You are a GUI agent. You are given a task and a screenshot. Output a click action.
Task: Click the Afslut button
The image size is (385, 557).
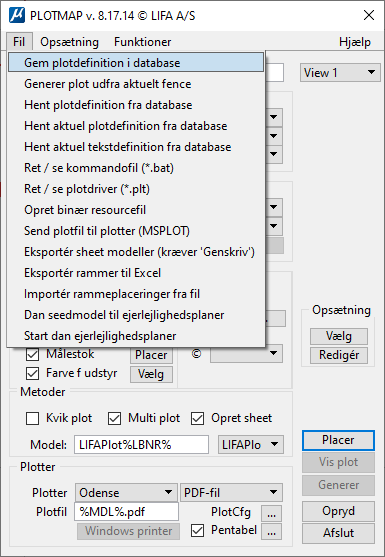(338, 533)
